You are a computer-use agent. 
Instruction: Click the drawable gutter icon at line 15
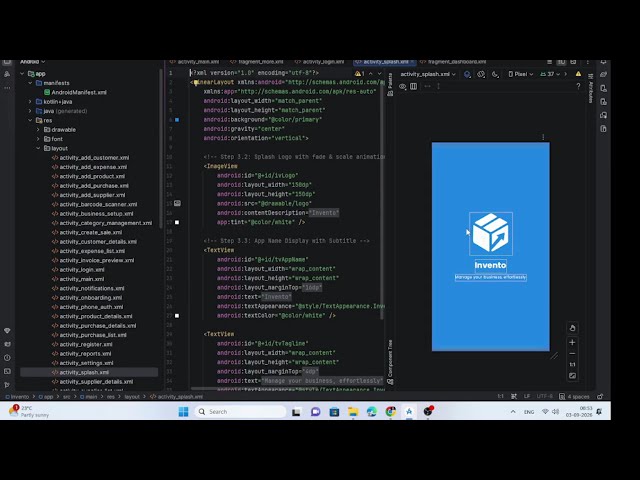pyautogui.click(x=177, y=203)
